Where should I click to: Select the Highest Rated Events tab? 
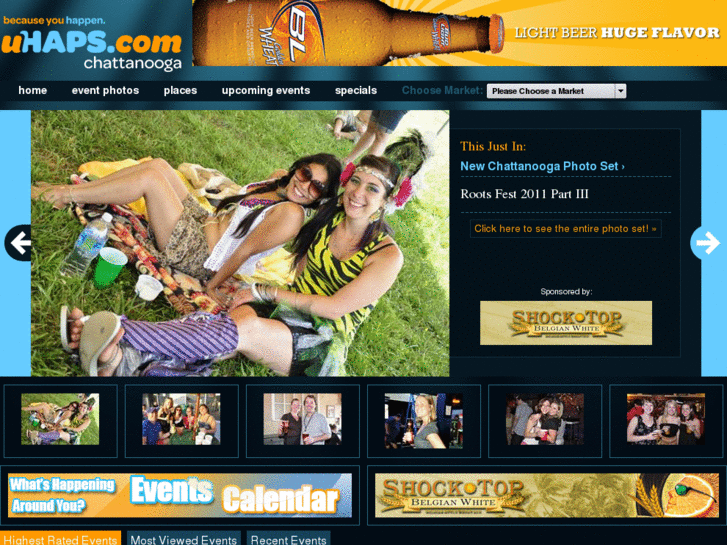click(60, 538)
